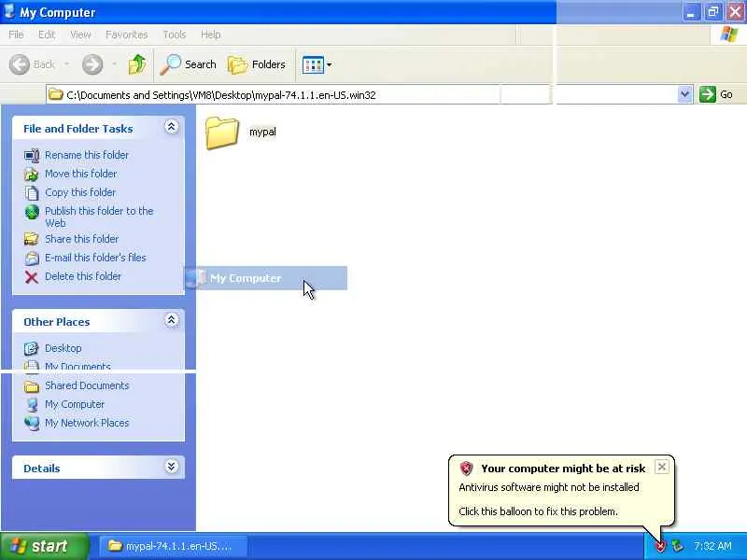Open My Computer in Other Places
The image size is (747, 560).
[75, 404]
